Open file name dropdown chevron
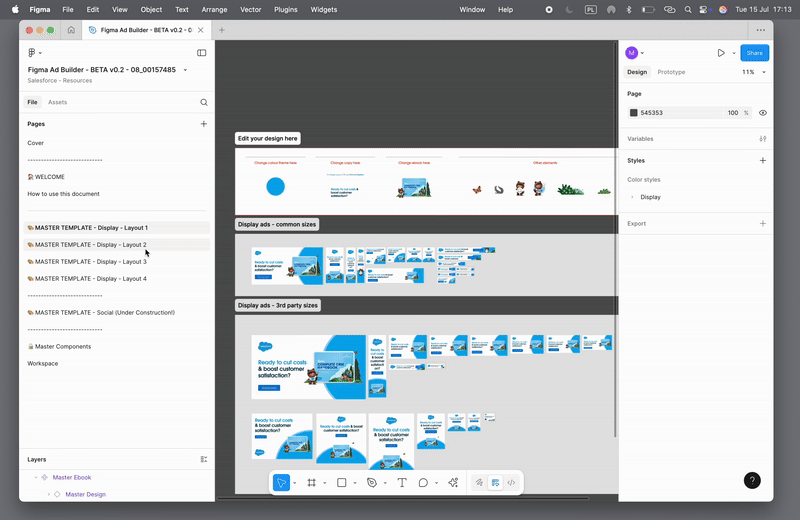800x520 pixels. click(185, 70)
